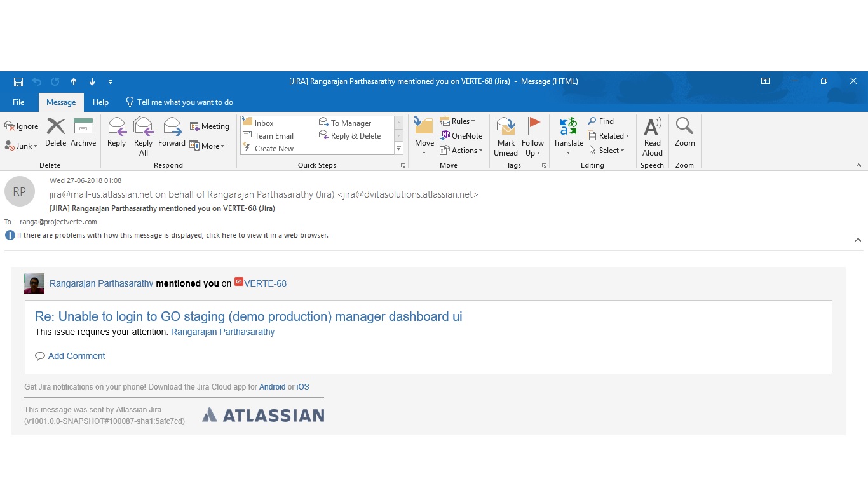Start Read Aloud speech

click(653, 137)
